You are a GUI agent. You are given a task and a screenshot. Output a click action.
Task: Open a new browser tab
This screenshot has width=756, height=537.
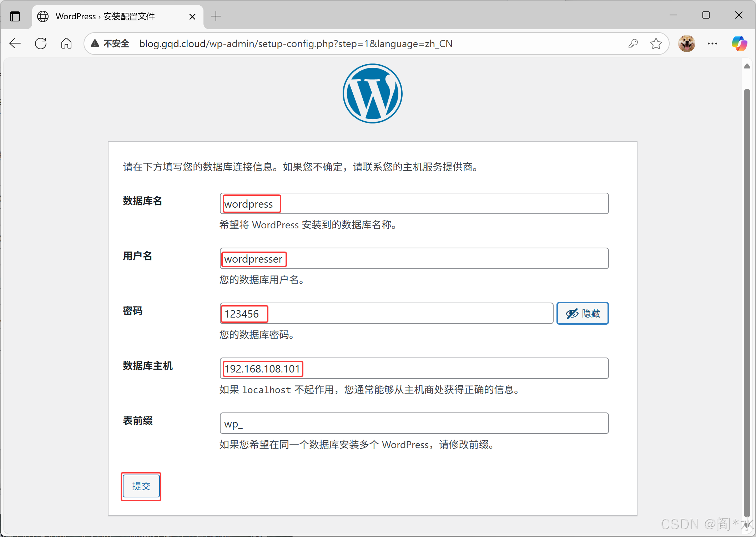coord(216,16)
